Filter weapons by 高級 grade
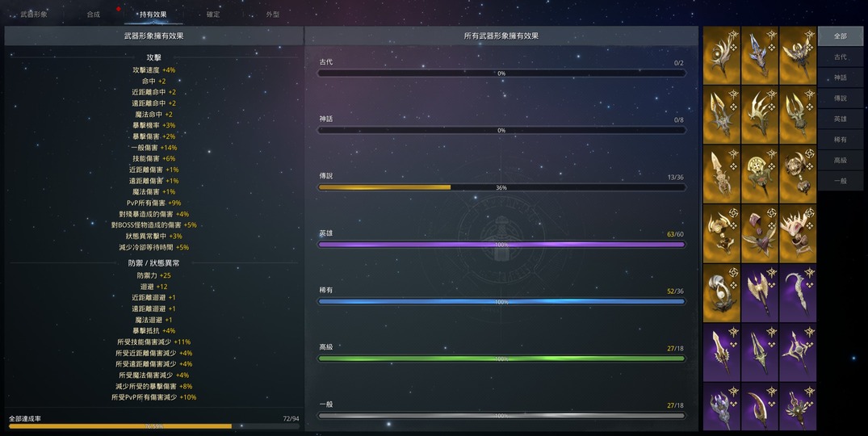868x436 pixels. 841,160
